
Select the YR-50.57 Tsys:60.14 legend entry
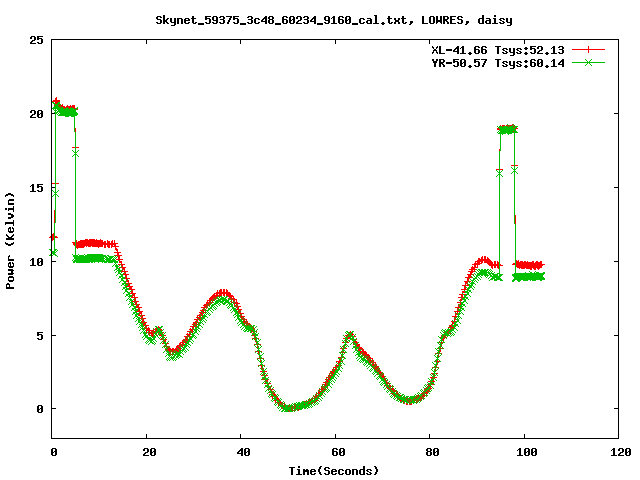[x=498, y=63]
